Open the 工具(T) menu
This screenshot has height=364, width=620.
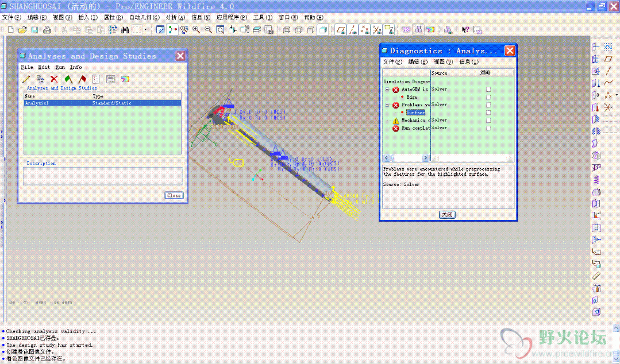[263, 17]
